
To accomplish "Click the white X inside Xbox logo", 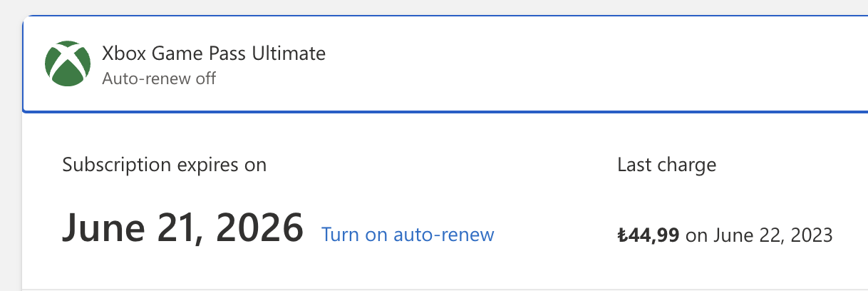I will (68, 61).
